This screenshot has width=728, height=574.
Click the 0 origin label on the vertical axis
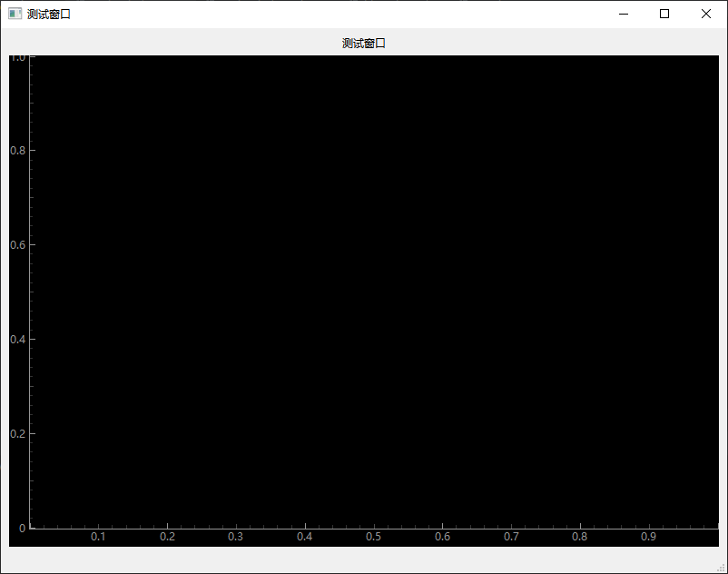[22, 528]
